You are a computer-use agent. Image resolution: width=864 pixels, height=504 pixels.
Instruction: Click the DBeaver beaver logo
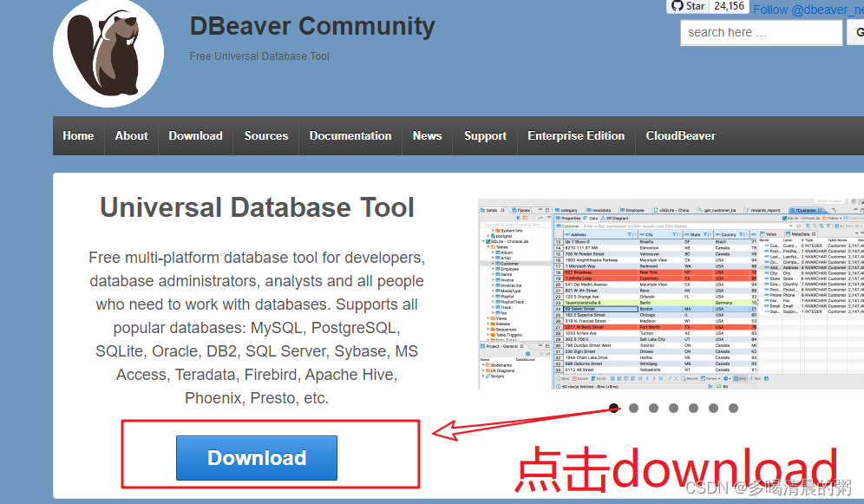tap(108, 52)
